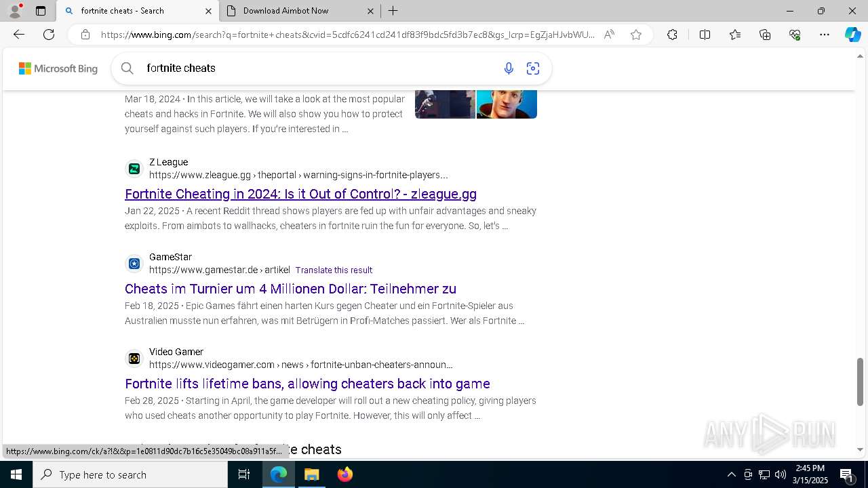Open the Copilot sidebar
The width and height of the screenshot is (868, 488).
[x=852, y=35]
